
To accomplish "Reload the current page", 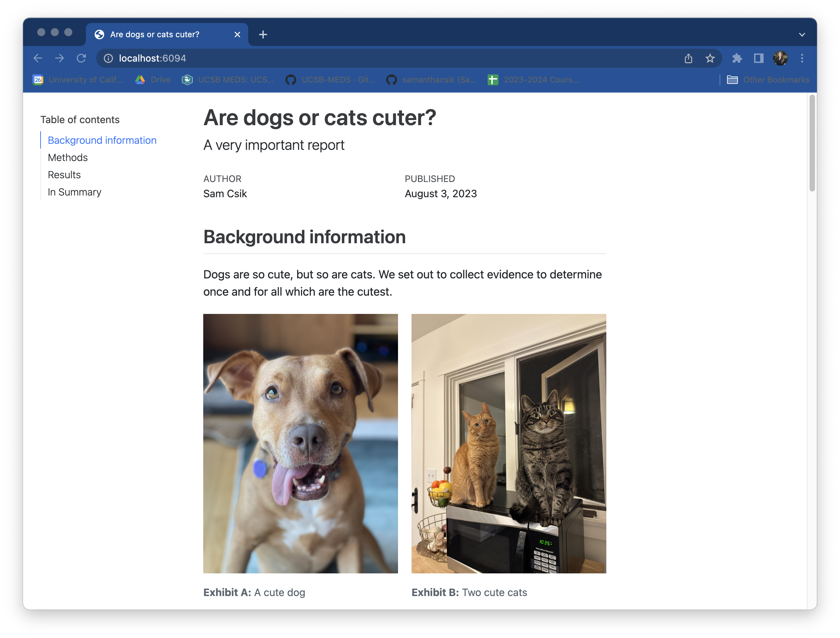I will [x=81, y=58].
